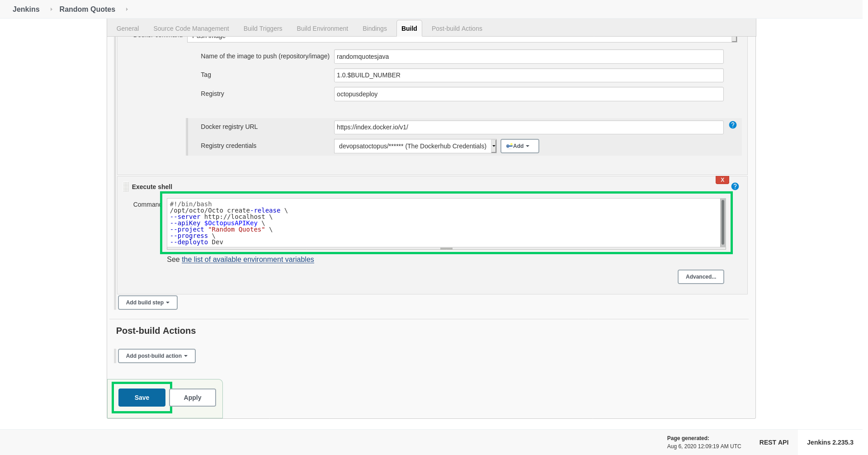Open the Add post-build action menu
This screenshot has width=868, height=455.
click(x=156, y=356)
